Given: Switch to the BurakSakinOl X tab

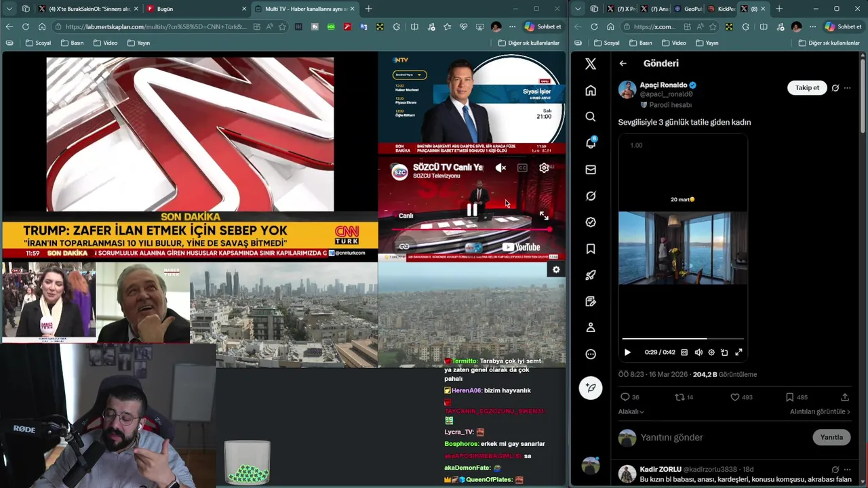Looking at the screenshot, I should (x=87, y=9).
